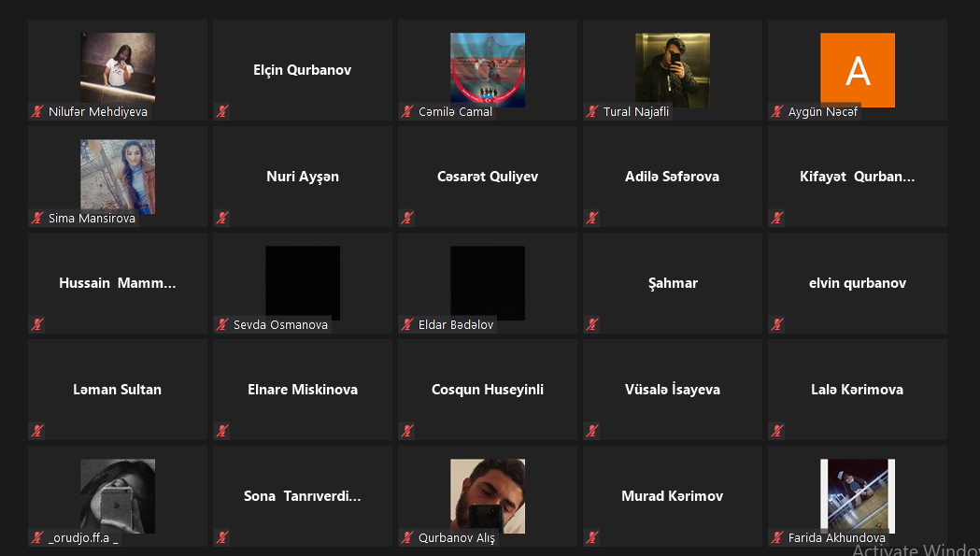Screen dimensions: 980x556
Task: Select Qurbanov Alış's profile picture
Action: (x=488, y=496)
